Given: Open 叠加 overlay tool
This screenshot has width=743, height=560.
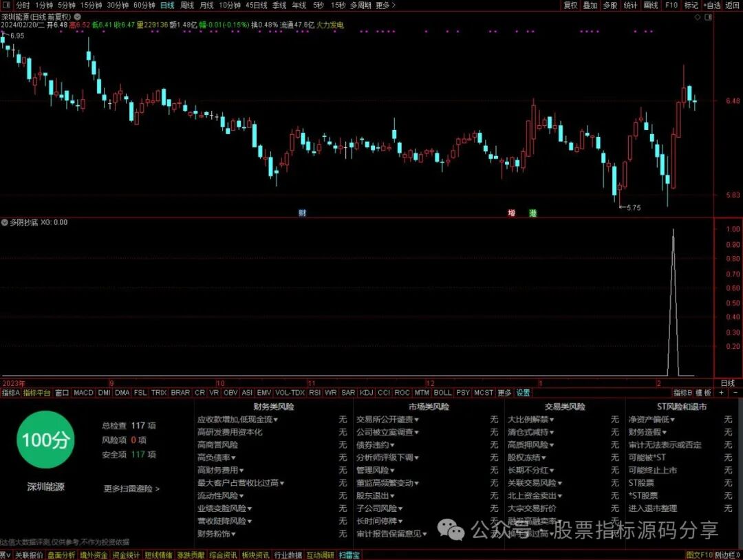Looking at the screenshot, I should (x=590, y=6).
